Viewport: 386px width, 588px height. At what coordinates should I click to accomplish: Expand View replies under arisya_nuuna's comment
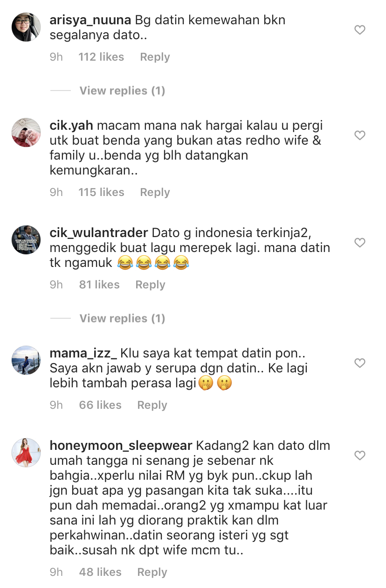(x=122, y=91)
